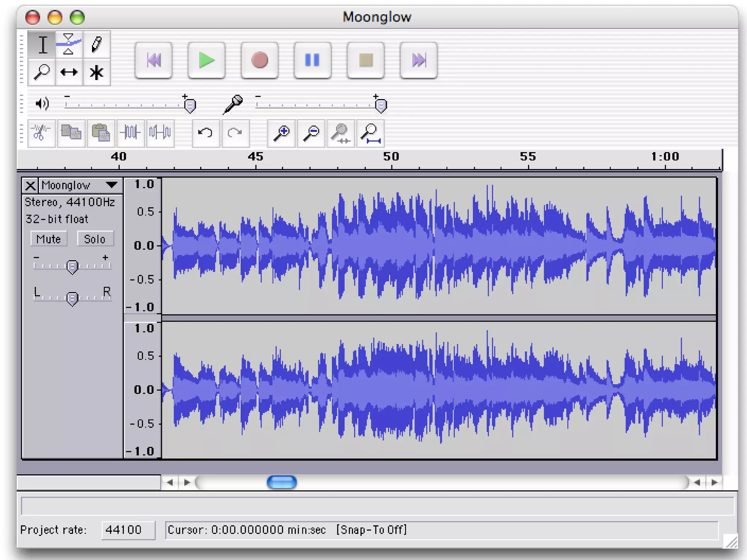Click the Skip to End button
Viewport: 747px width, 560px height.
[419, 60]
